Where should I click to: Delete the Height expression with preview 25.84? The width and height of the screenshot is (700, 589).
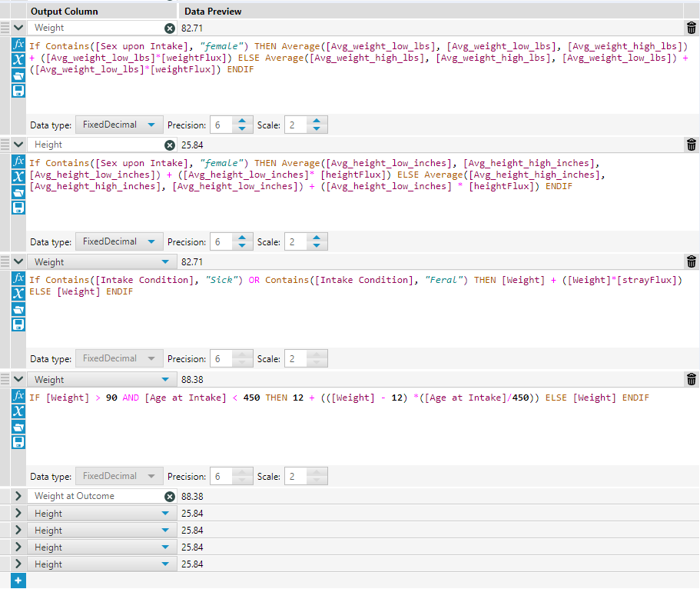691,145
